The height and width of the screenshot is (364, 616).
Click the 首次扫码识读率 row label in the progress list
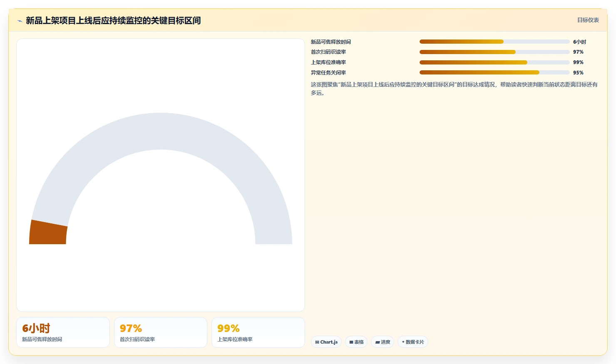pos(328,52)
